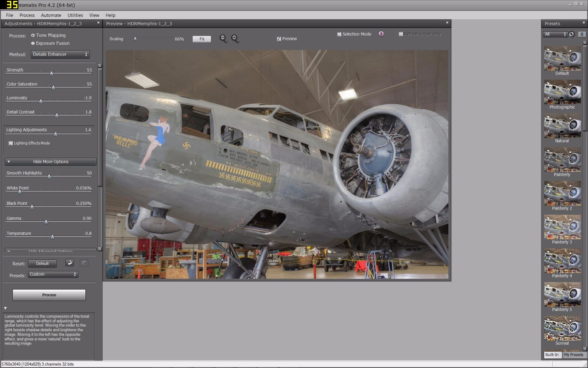Apply the Default preset thumbnail

562,58
